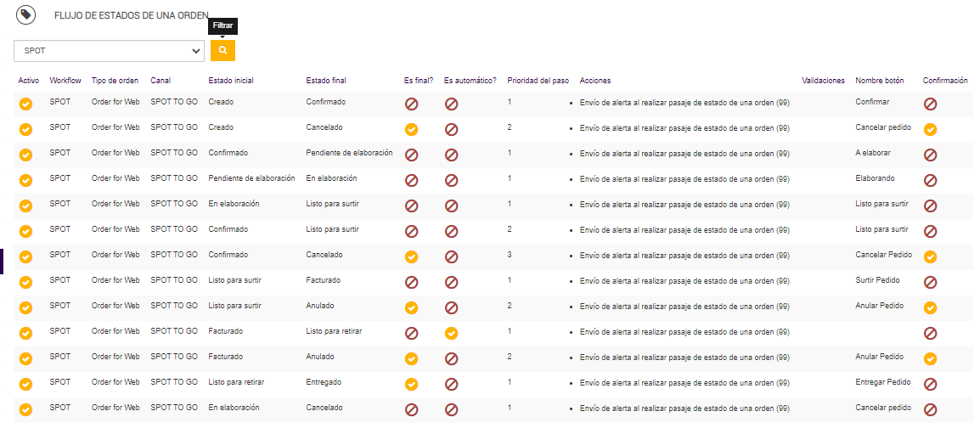The width and height of the screenshot is (980, 428).
Task: Click Confirmación prohibited icon in the Confirmar row
Action: click(930, 104)
